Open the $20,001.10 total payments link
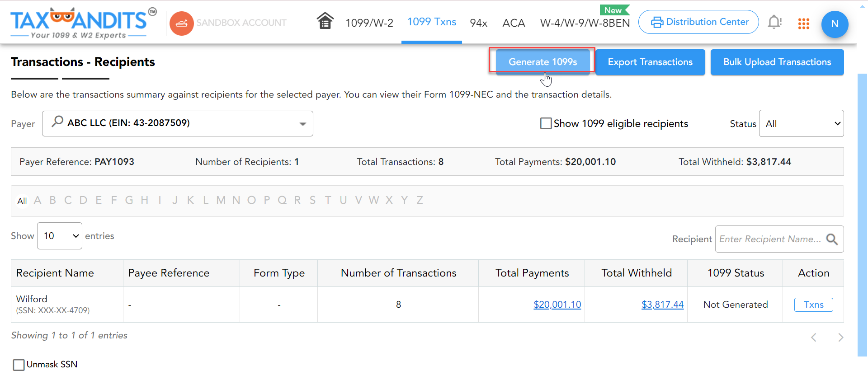 pos(557,305)
